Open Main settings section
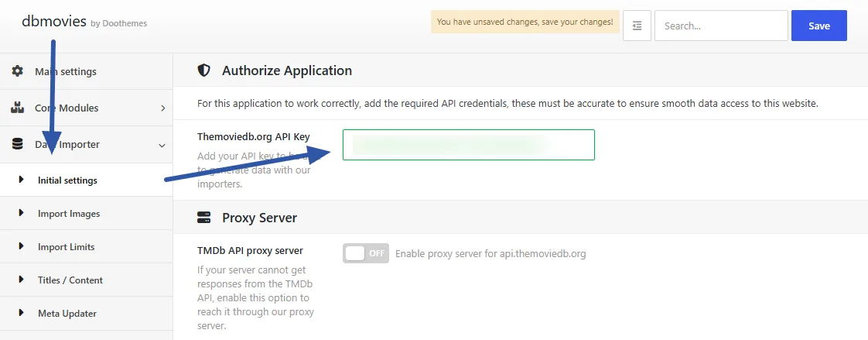 click(87, 71)
